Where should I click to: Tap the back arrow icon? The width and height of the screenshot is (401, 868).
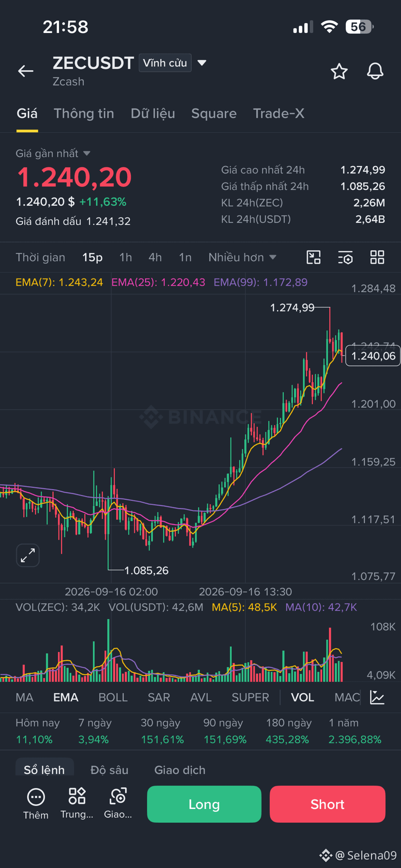point(26,71)
